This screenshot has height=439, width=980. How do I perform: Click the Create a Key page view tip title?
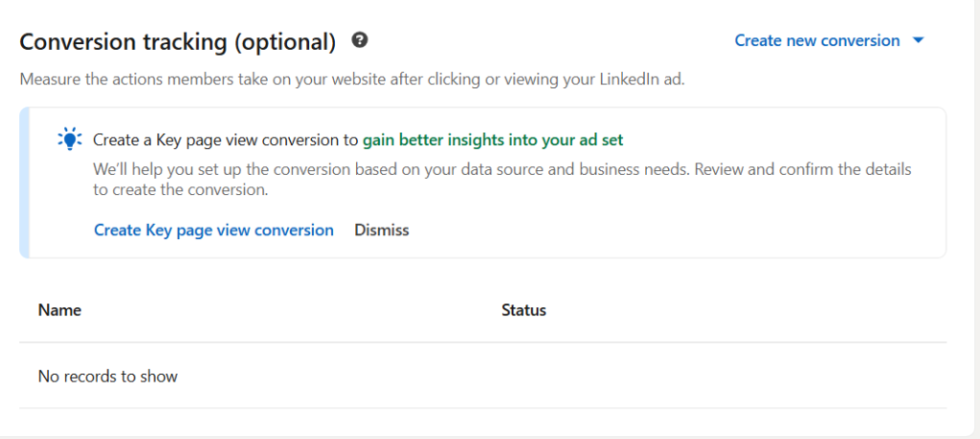(x=226, y=141)
